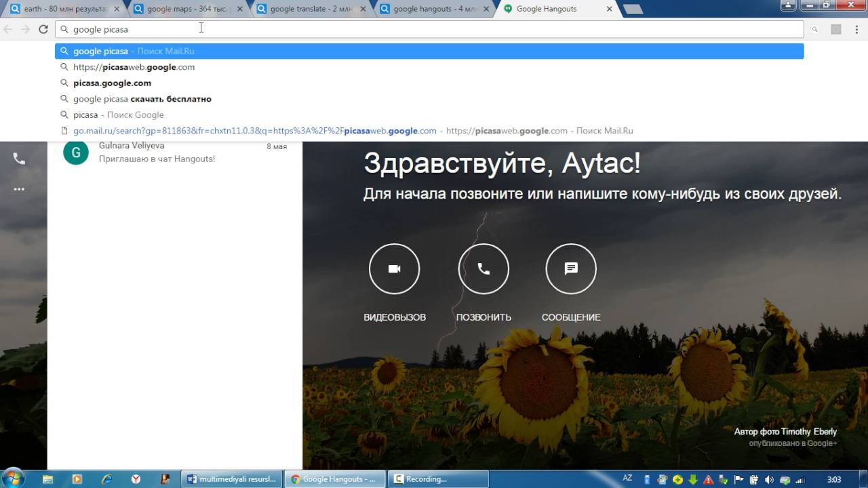The width and height of the screenshot is (868, 488).
Task: Choose the picasaweb.google.com suggestion
Action: 429,67
